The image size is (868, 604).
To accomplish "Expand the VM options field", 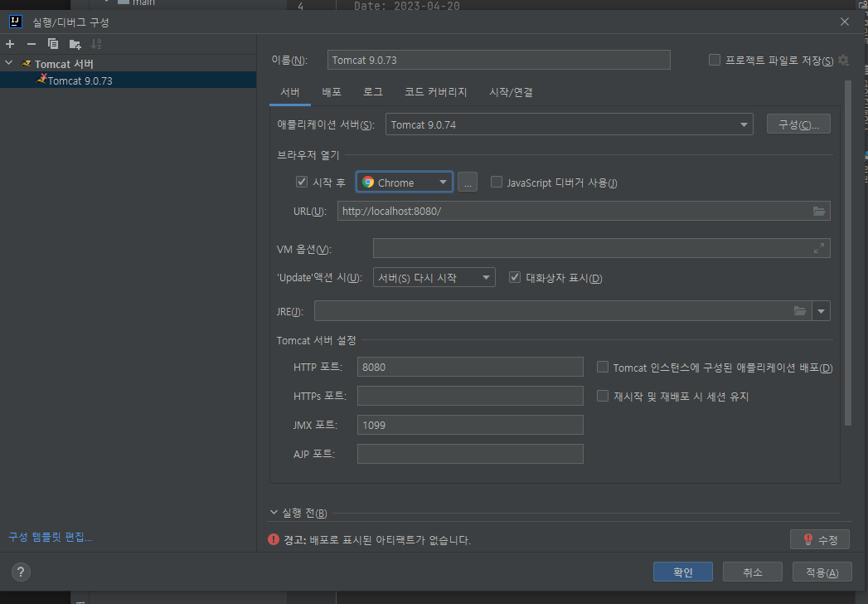I will [x=819, y=248].
